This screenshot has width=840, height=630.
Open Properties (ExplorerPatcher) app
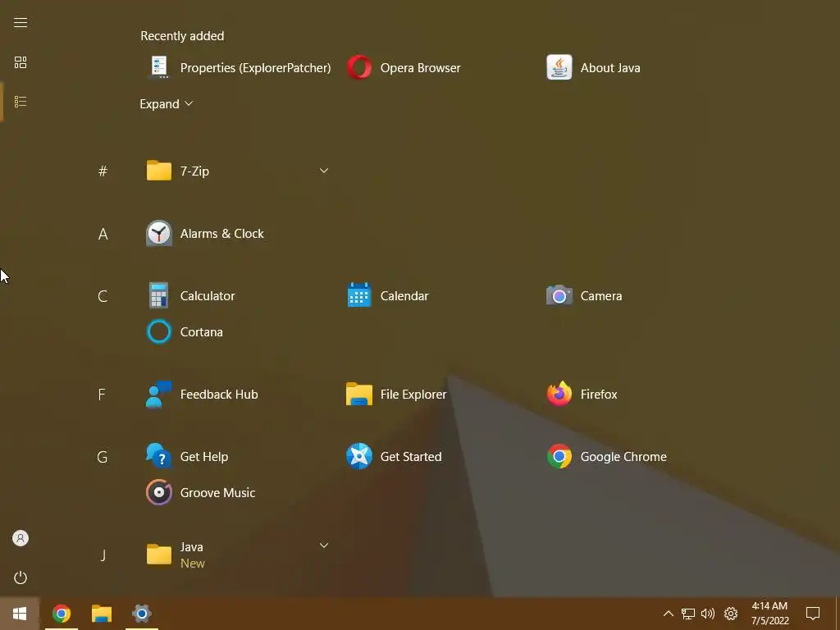240,68
